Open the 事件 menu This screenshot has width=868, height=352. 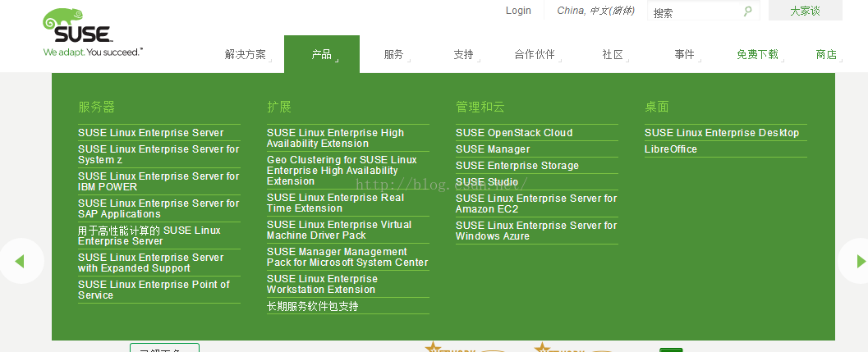[684, 54]
